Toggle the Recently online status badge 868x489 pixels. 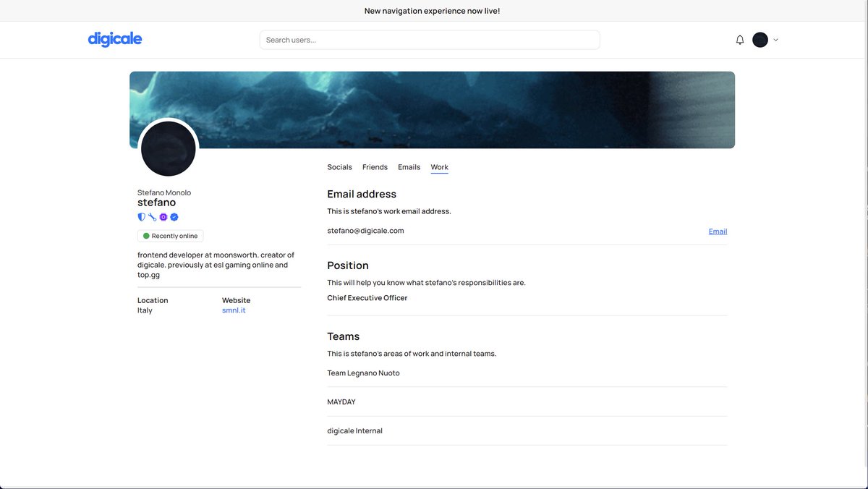170,235
